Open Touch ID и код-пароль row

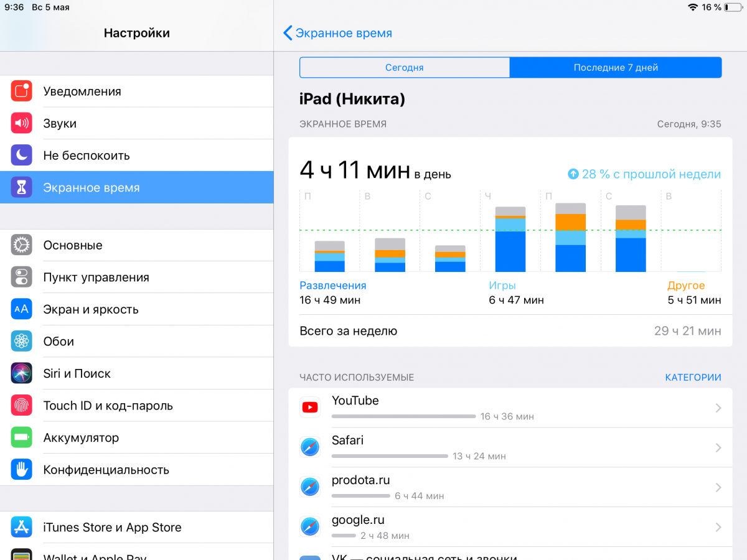coord(137,405)
